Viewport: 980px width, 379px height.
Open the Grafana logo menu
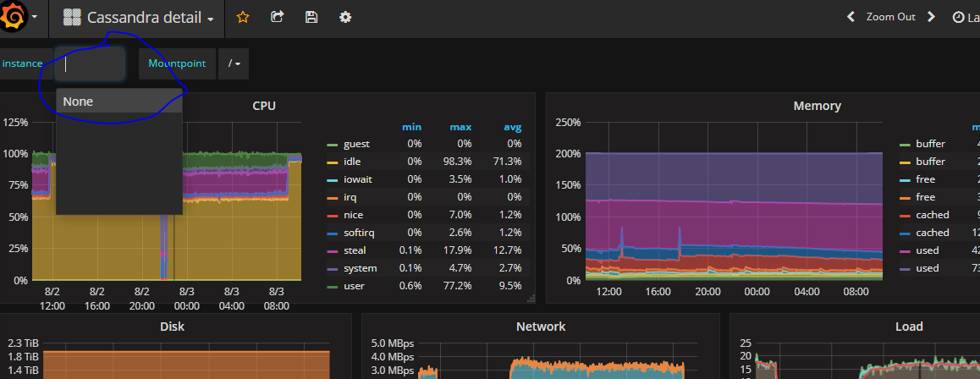tap(18, 16)
